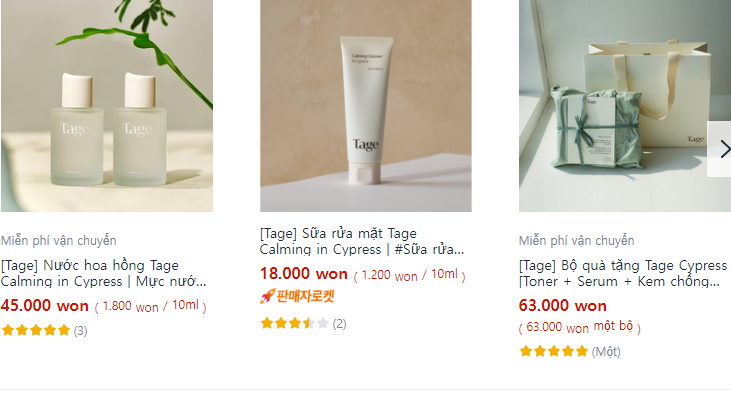
Task: Open the Tage toner bottles product image
Action: pos(107,106)
